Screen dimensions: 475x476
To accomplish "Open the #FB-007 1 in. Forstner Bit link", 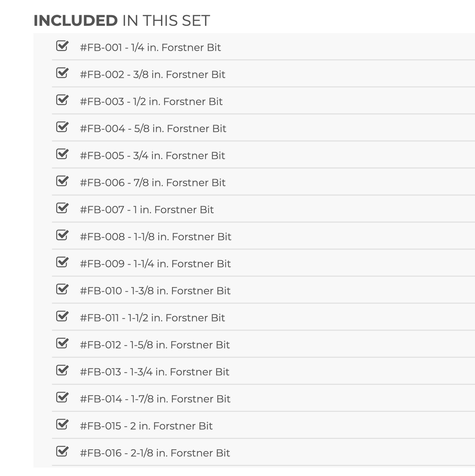I will pyautogui.click(x=147, y=210).
